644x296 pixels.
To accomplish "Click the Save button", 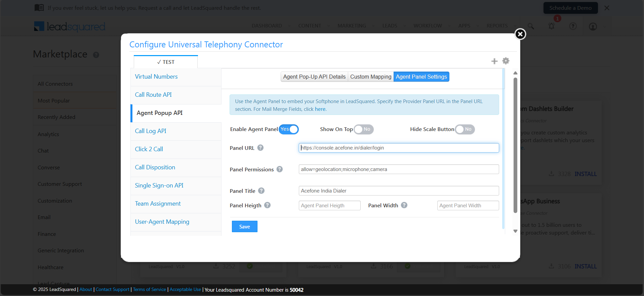I will point(244,226).
